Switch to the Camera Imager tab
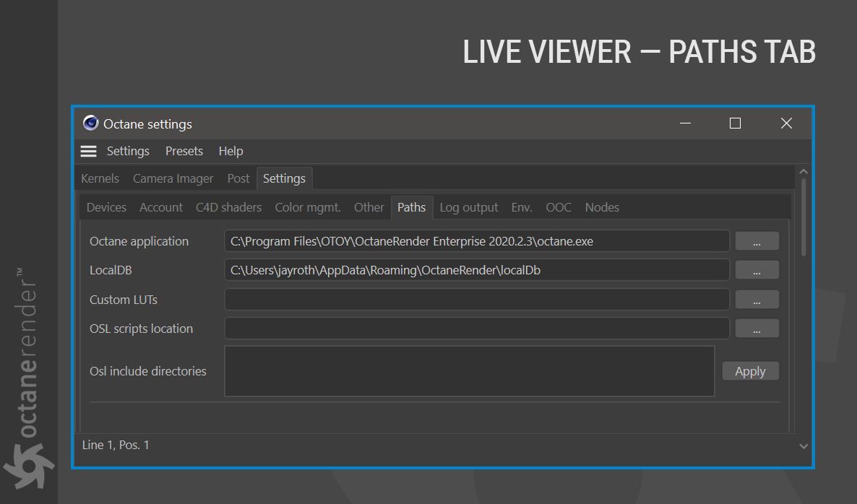Screen dimensions: 857x504 tap(173, 178)
